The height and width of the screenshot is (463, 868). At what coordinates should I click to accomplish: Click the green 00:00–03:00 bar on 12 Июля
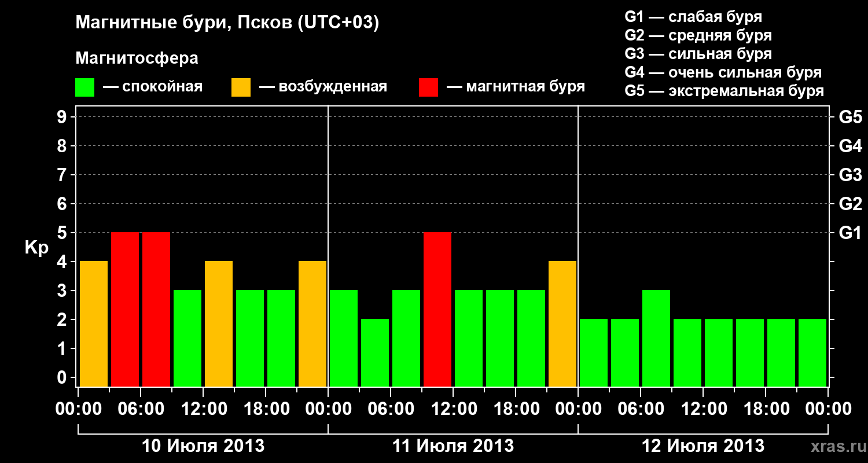594,352
